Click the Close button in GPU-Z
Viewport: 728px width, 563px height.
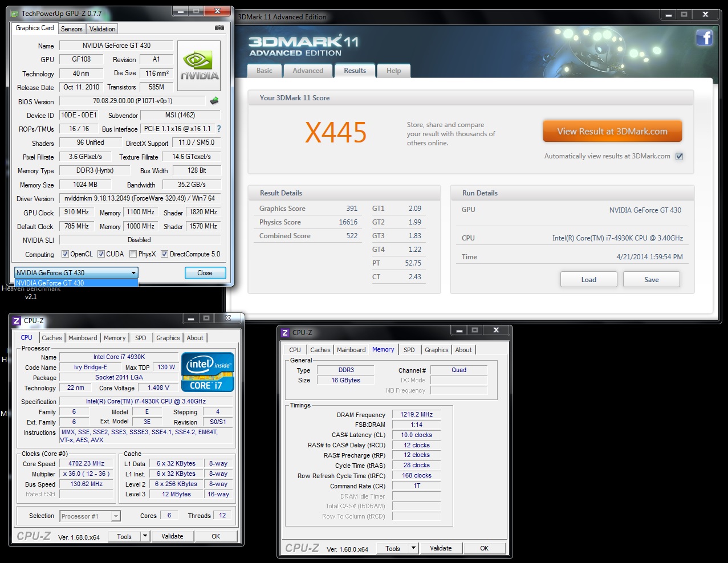tap(205, 273)
